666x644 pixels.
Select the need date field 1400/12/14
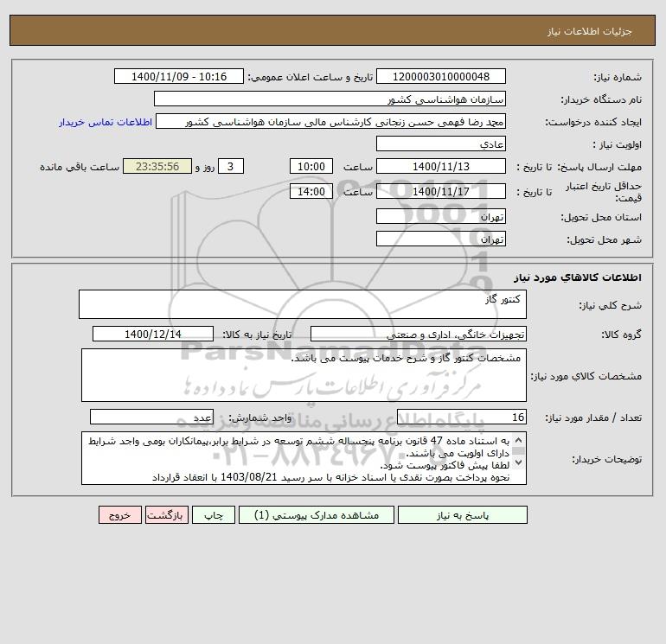pyautogui.click(x=153, y=334)
